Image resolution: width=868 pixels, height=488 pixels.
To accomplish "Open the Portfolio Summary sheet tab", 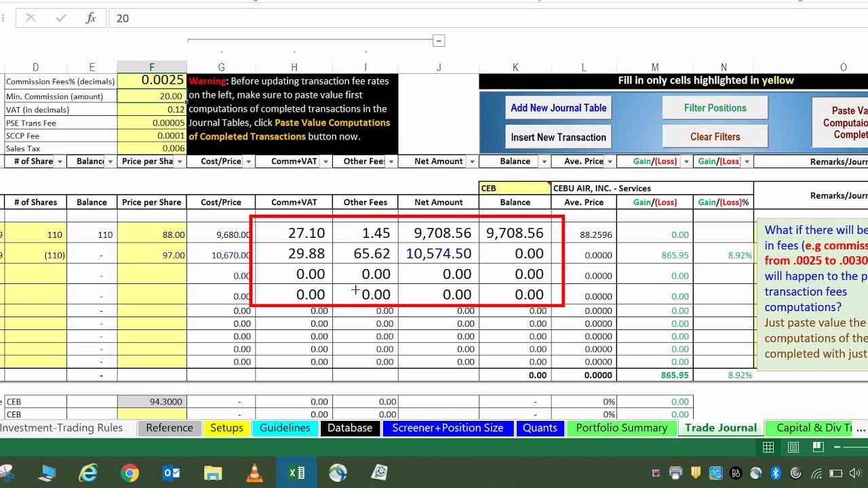I will pos(622,428).
